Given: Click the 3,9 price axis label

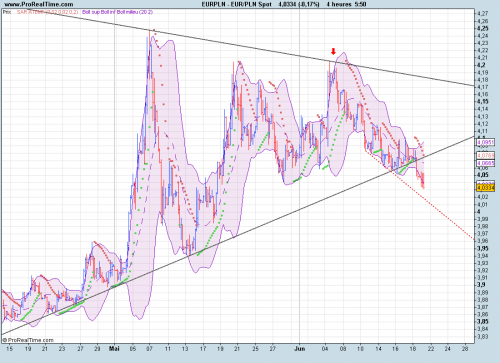Looking at the screenshot, I should pyautogui.click(x=481, y=285).
